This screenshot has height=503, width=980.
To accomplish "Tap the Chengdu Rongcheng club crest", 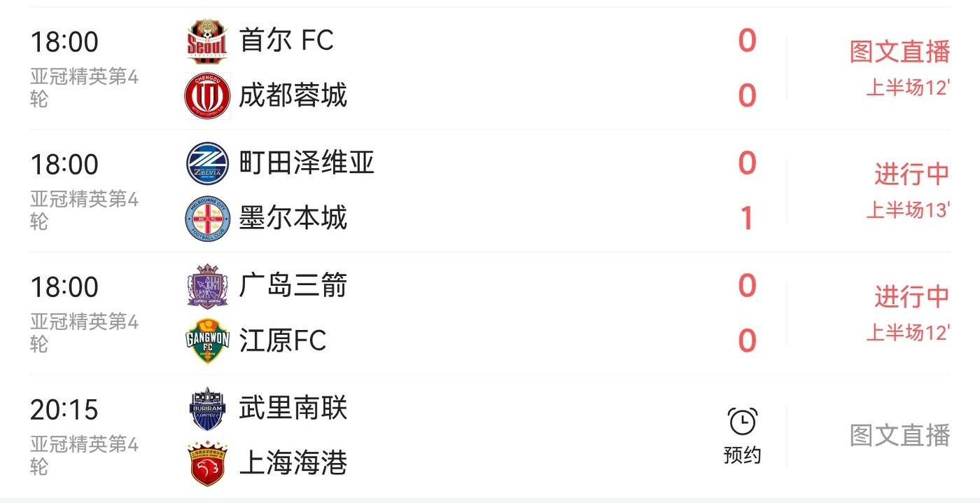I will 207,96.
